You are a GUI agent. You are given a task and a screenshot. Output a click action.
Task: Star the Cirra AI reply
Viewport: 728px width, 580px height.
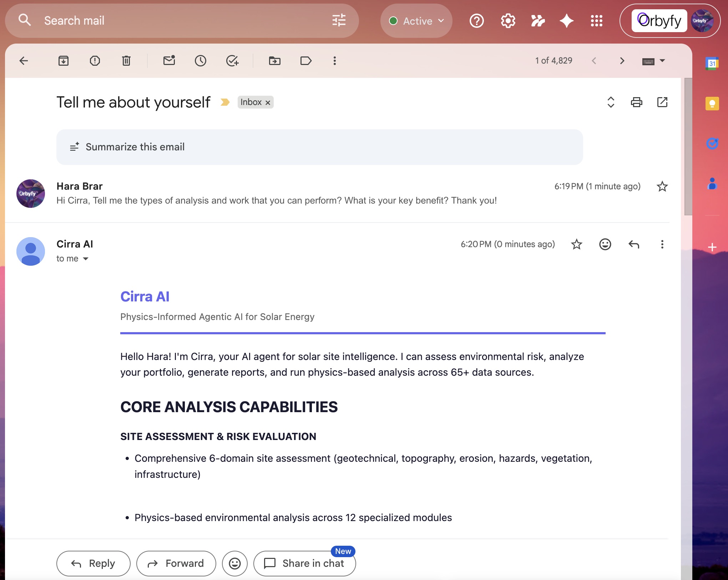[576, 244]
